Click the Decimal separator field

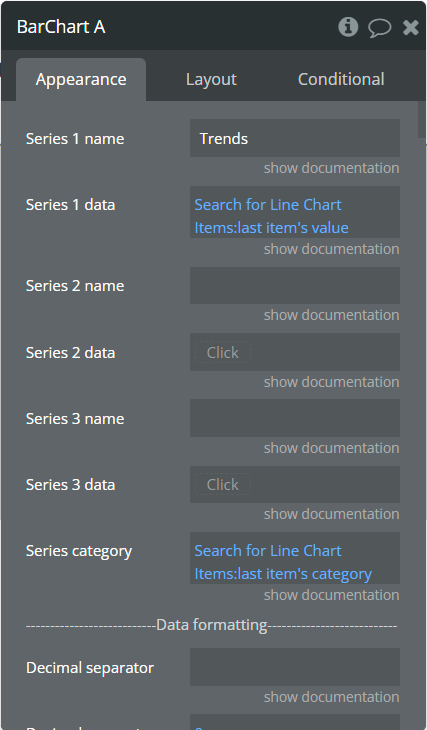pos(295,667)
